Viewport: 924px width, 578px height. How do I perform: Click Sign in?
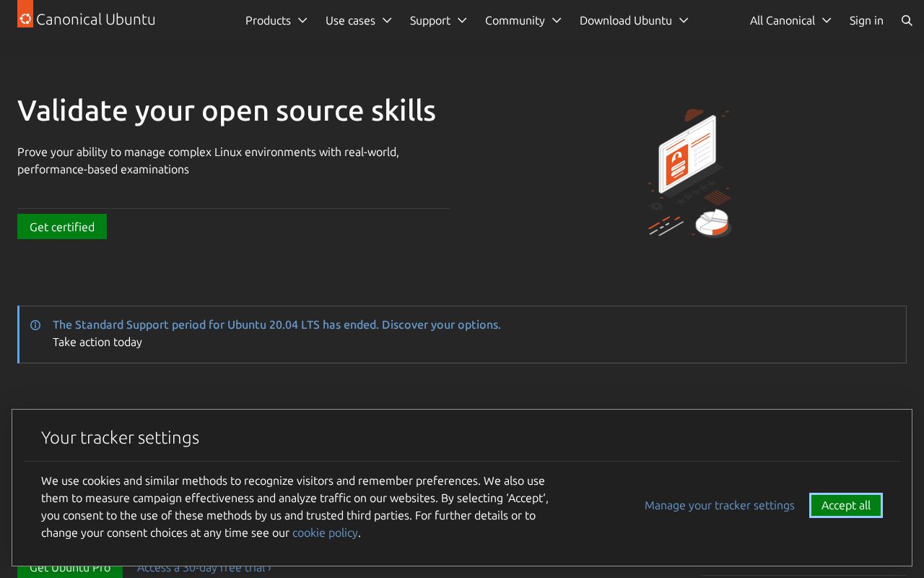coord(866,20)
